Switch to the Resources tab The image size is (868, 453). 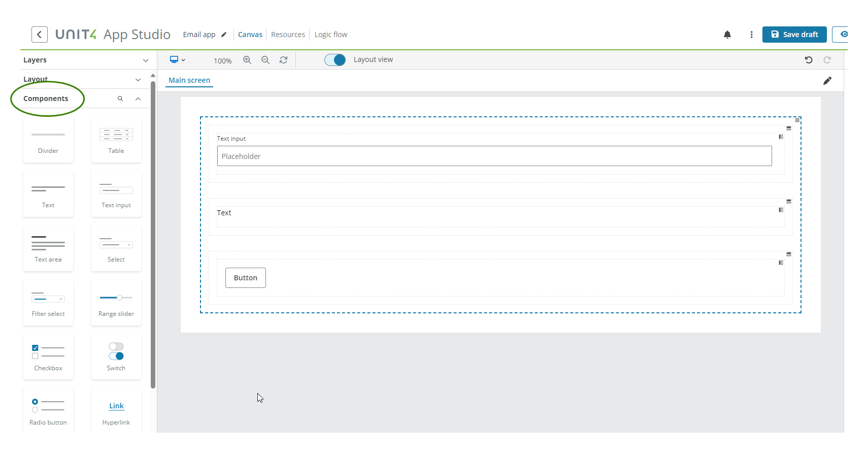[x=288, y=35]
